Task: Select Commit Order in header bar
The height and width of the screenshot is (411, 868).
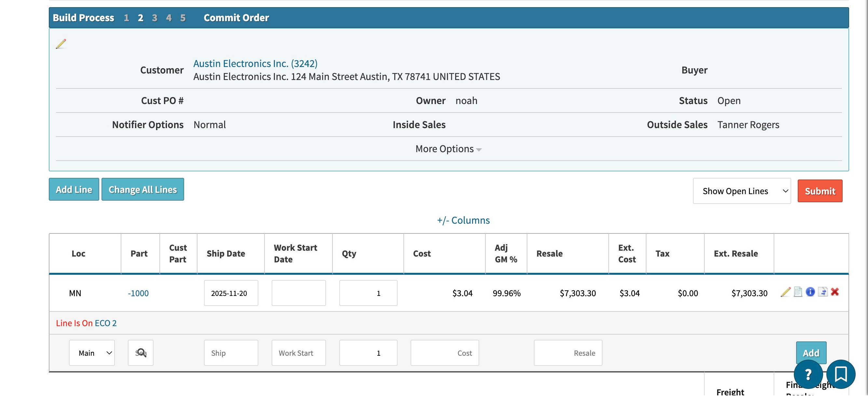Action: coord(236,18)
